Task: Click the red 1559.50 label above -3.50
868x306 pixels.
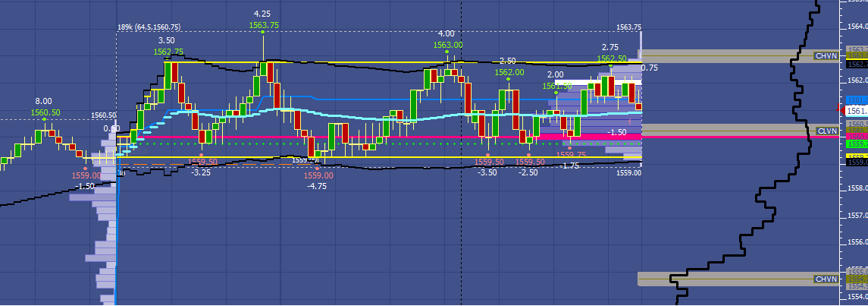Action: [x=490, y=162]
